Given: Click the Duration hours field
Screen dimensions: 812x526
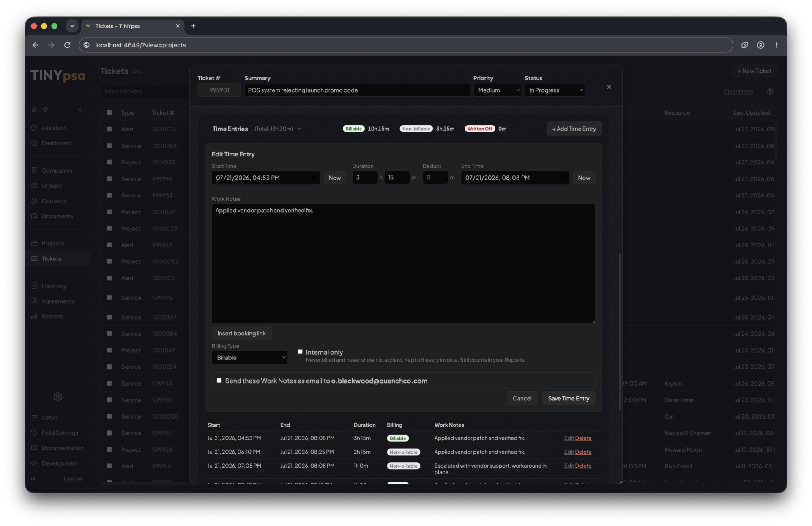Looking at the screenshot, I should [x=365, y=178].
